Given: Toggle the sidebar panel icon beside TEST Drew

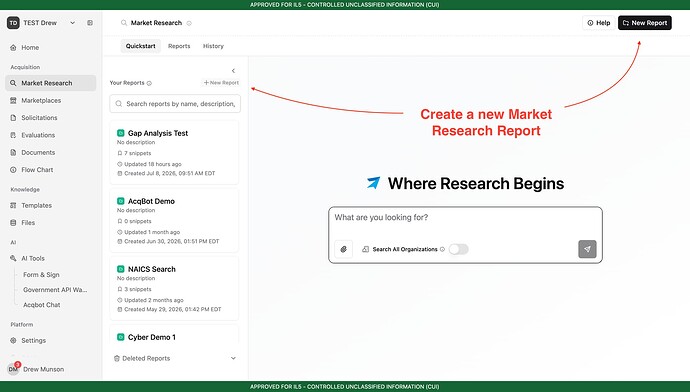Looking at the screenshot, I should pyautogui.click(x=90, y=23).
